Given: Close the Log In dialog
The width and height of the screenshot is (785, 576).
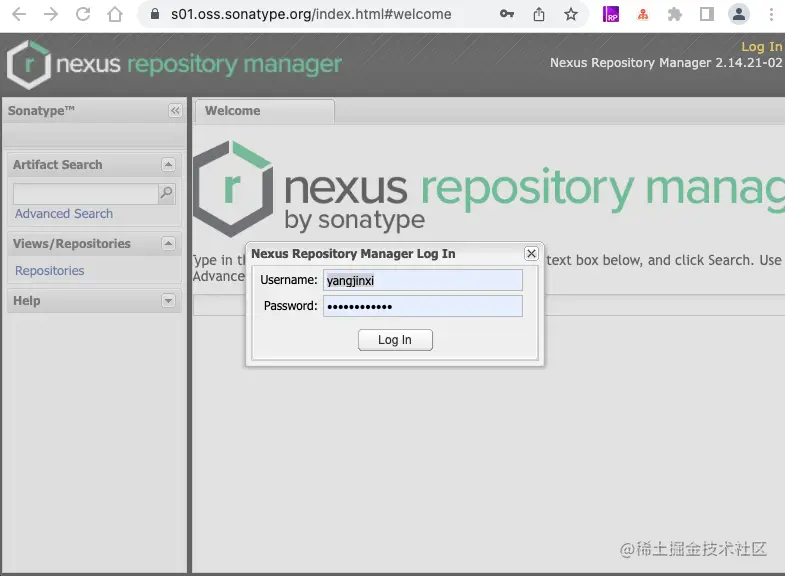Looking at the screenshot, I should [531, 254].
